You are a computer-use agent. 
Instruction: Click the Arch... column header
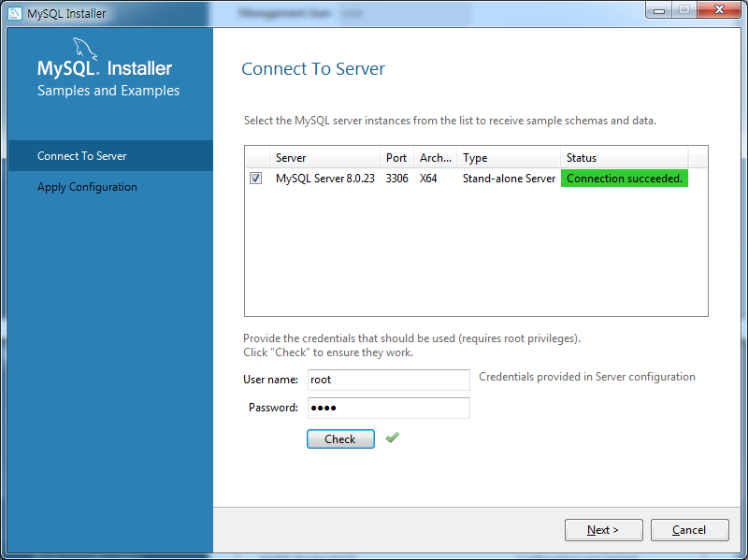(435, 158)
